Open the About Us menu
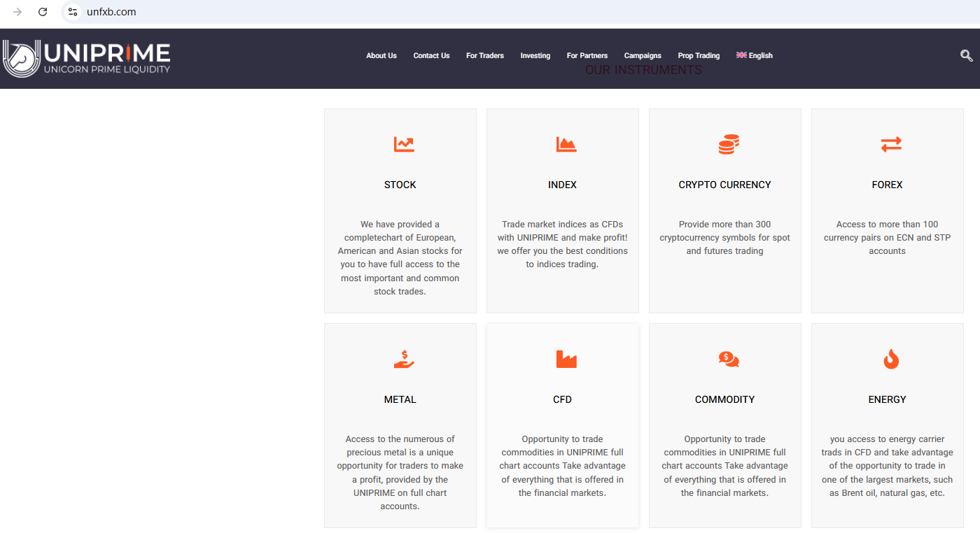 click(x=381, y=56)
